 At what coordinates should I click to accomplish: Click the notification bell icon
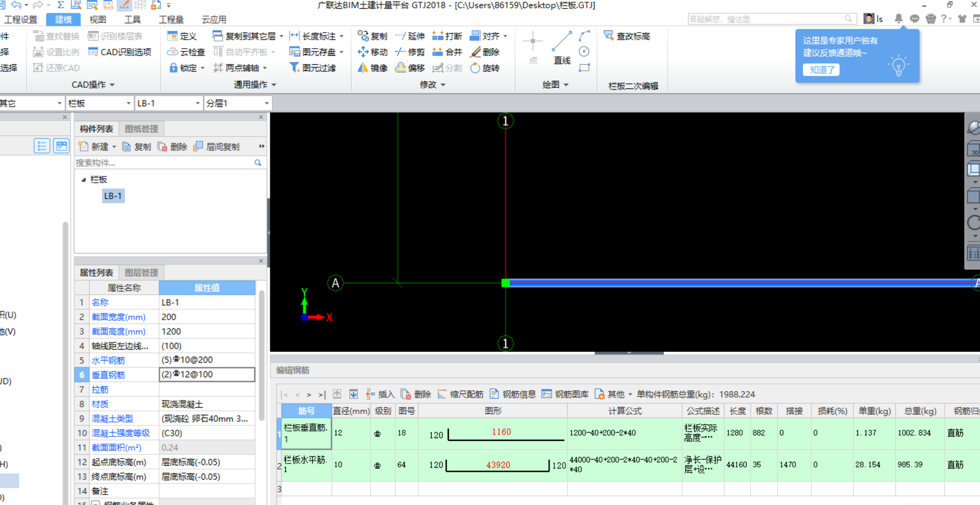898,19
